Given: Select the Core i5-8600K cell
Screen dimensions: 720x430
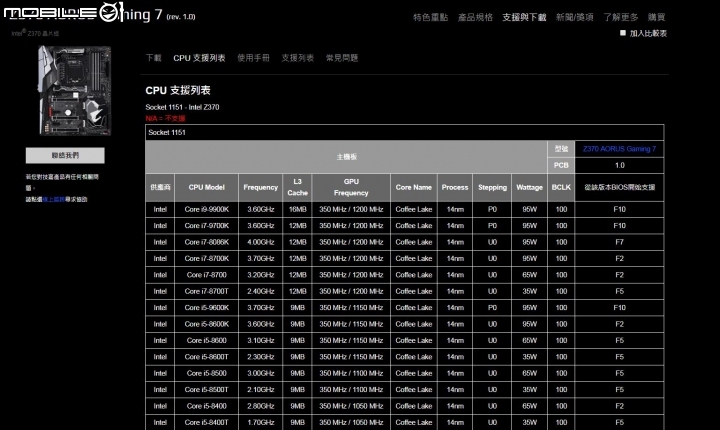Looking at the screenshot, I should click(207, 324).
